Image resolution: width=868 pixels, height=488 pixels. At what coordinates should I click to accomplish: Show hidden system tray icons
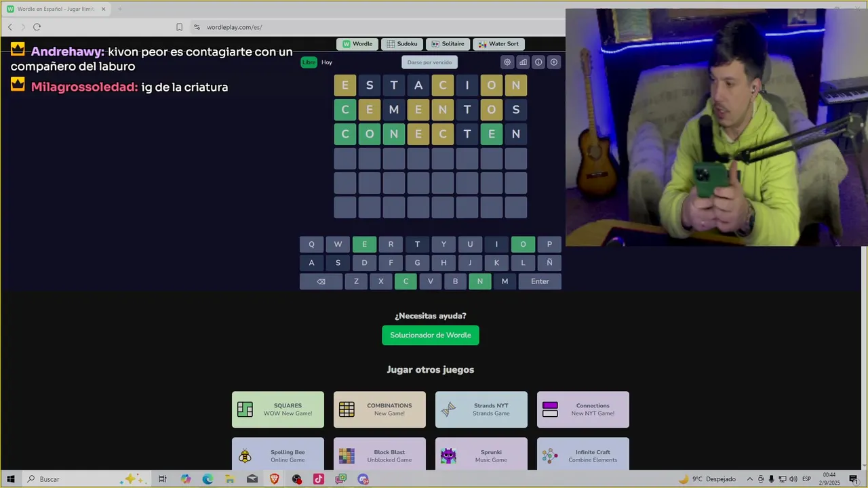click(x=750, y=479)
